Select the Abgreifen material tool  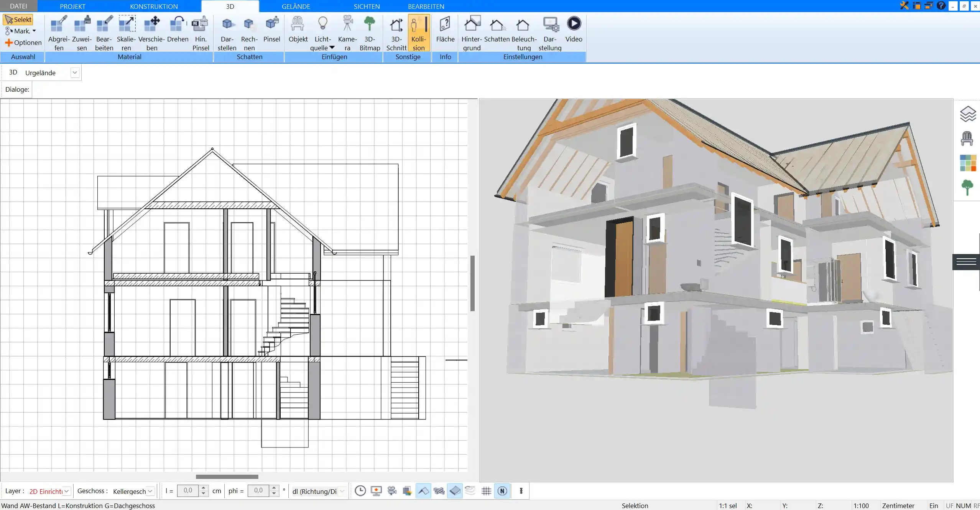pos(59,33)
